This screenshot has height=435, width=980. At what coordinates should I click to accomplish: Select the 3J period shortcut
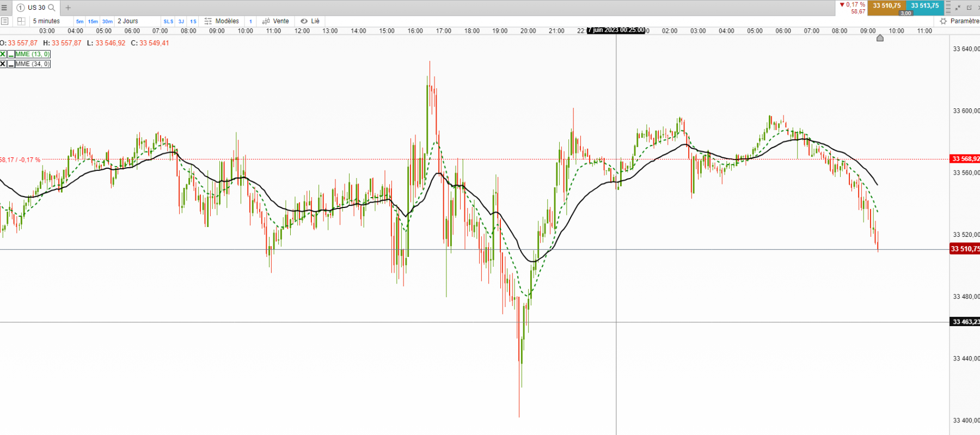[x=181, y=22]
